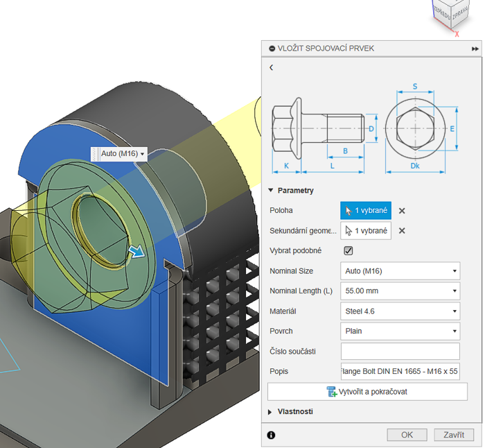Viewport: 485px width, 448px height.
Task: Click into the Číslo součásti field
Action: click(x=400, y=352)
